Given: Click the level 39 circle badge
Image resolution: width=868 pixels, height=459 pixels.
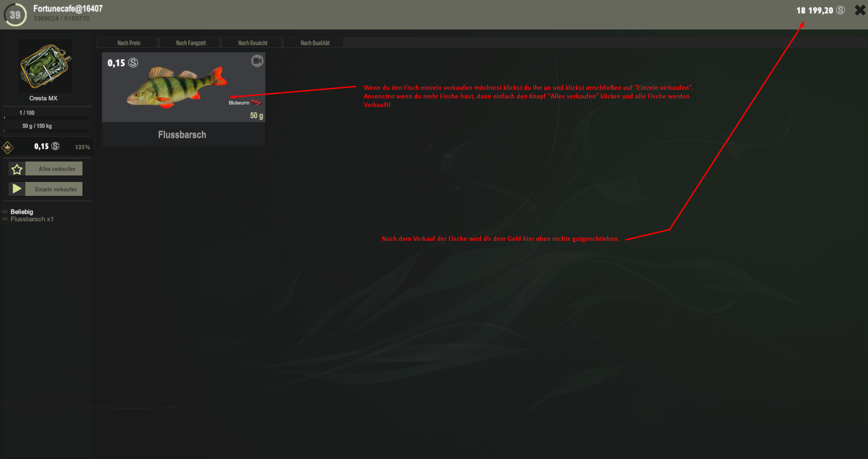Looking at the screenshot, I should pyautogui.click(x=15, y=15).
